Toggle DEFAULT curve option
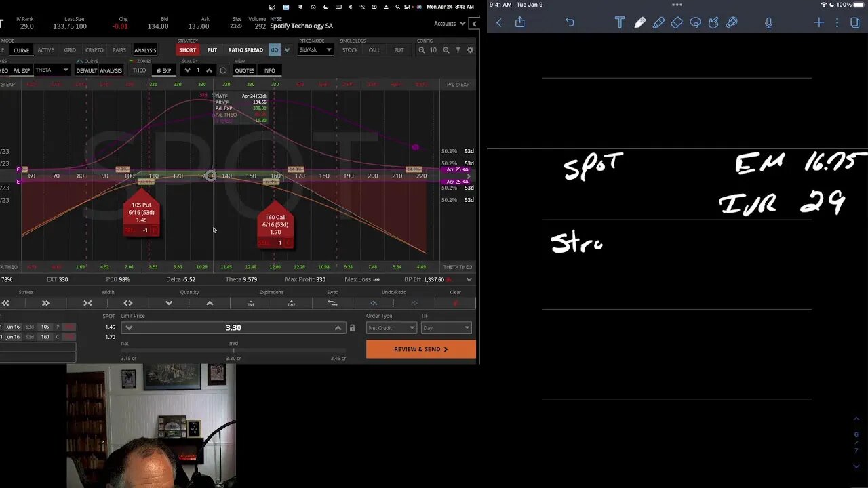The image size is (868, 488). 87,70
